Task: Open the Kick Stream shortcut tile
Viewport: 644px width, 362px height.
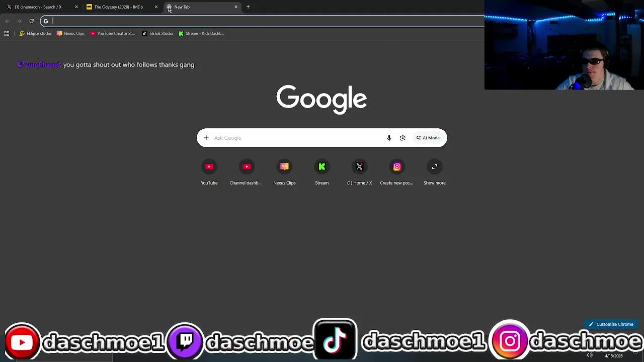Action: pos(322,172)
